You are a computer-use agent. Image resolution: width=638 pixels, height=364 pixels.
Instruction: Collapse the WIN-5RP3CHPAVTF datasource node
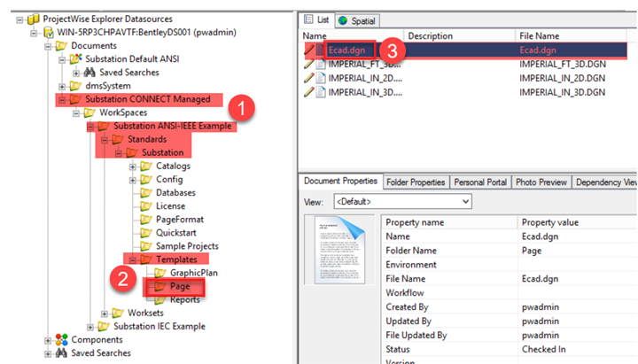tap(34, 33)
